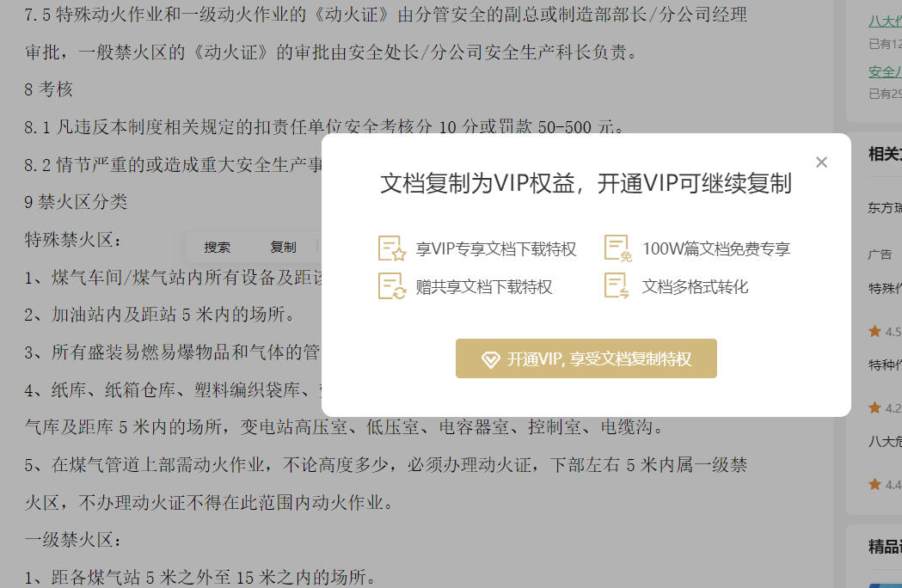Click the gift shared document download icon
The height and width of the screenshot is (588, 902).
point(392,286)
